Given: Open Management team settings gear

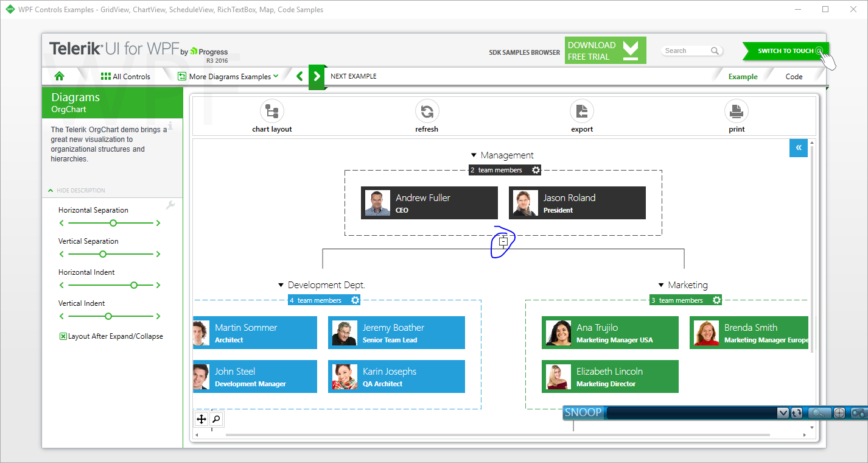Looking at the screenshot, I should click(x=536, y=170).
